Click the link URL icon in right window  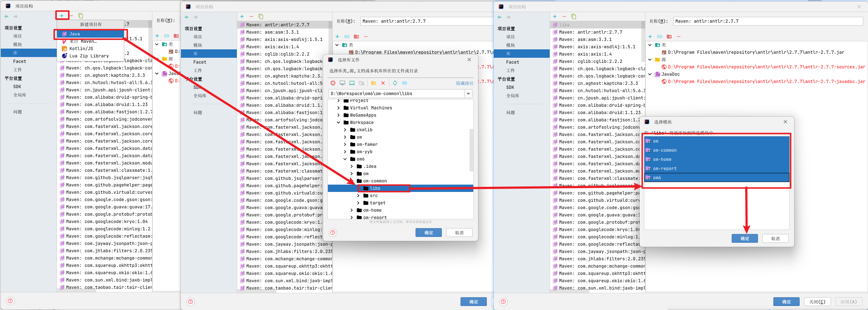coord(660,37)
